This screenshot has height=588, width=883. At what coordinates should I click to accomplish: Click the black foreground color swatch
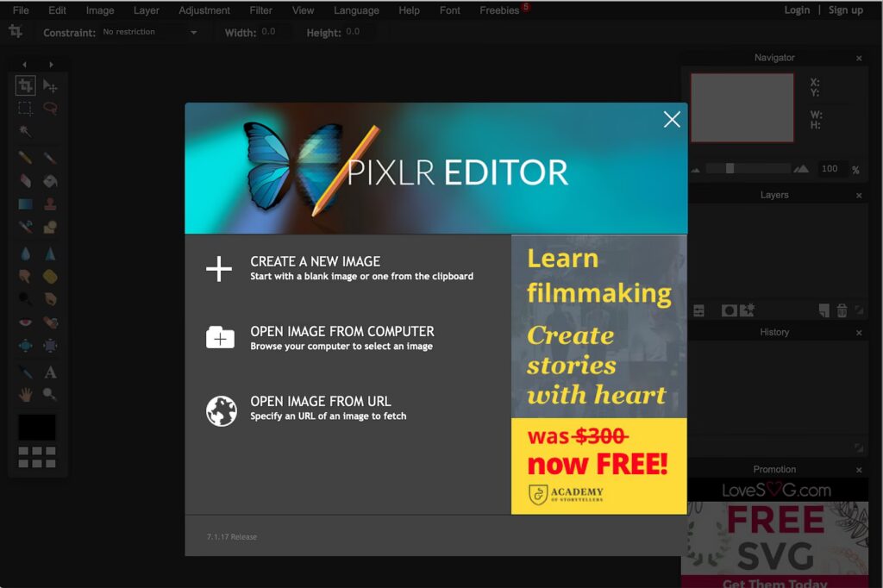click(x=37, y=427)
